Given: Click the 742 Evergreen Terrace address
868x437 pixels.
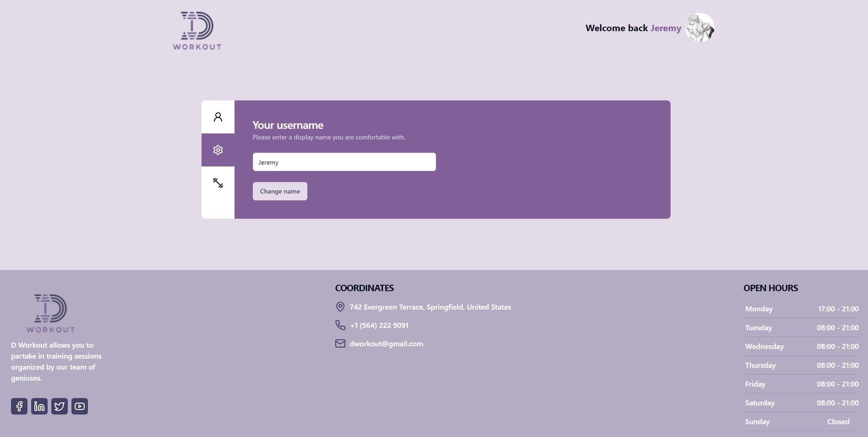Looking at the screenshot, I should point(430,307).
